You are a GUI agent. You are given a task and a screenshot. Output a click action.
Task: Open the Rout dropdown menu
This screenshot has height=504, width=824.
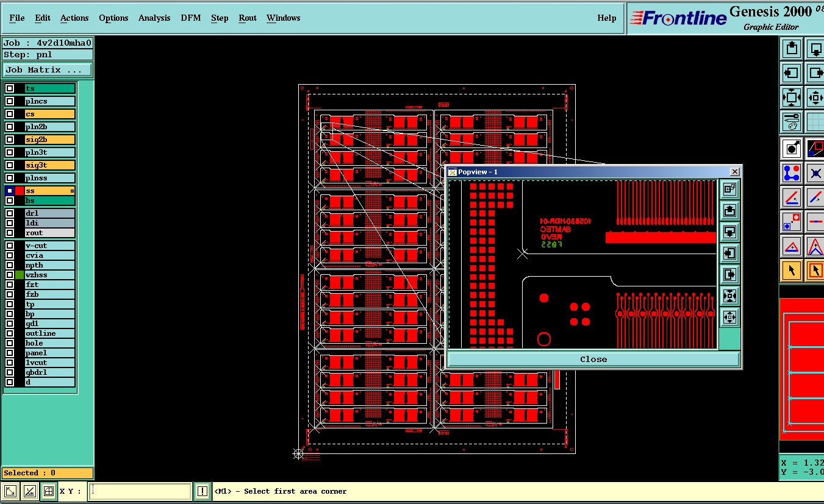pos(247,18)
